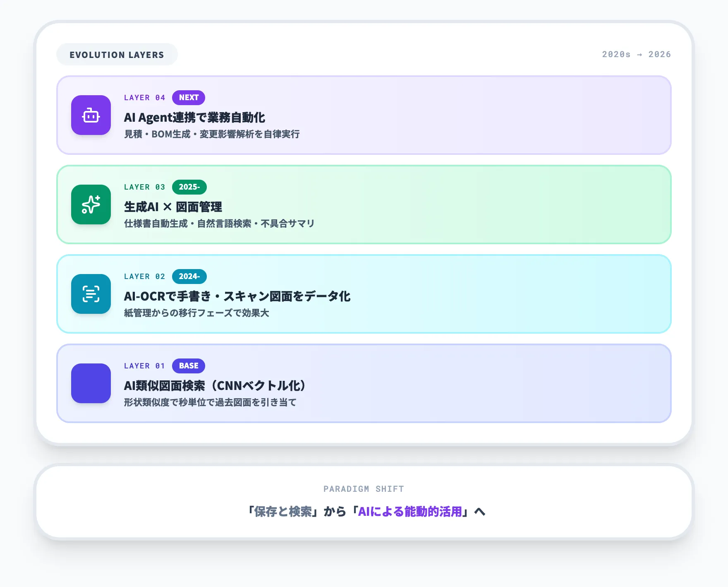This screenshot has width=728, height=587.
Task: Open the EVOLUTION LAYERS section header
Action: 117,54
